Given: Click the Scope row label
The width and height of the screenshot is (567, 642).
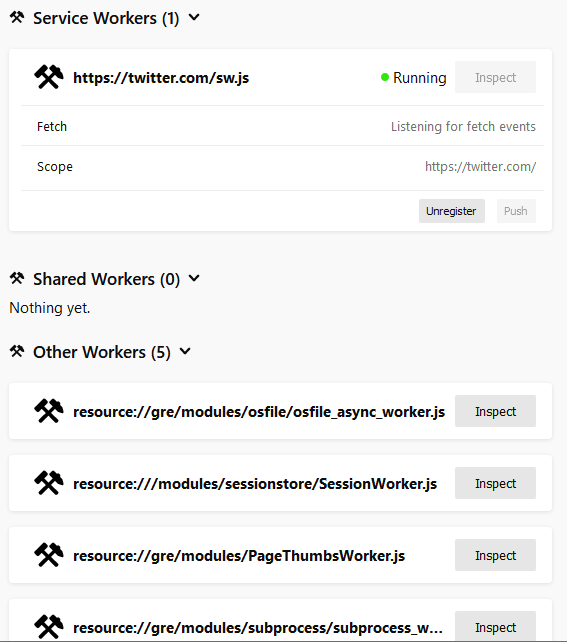Looking at the screenshot, I should pyautogui.click(x=55, y=167).
